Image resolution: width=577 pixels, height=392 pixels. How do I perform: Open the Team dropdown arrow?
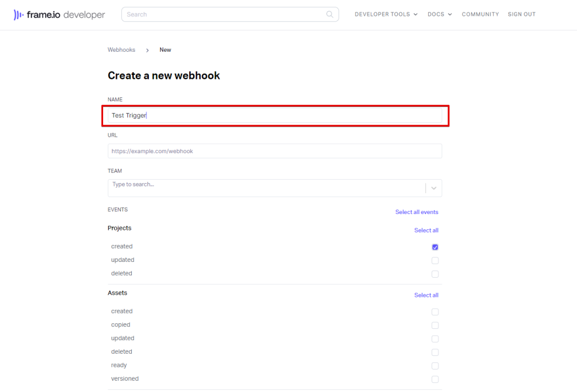click(433, 188)
